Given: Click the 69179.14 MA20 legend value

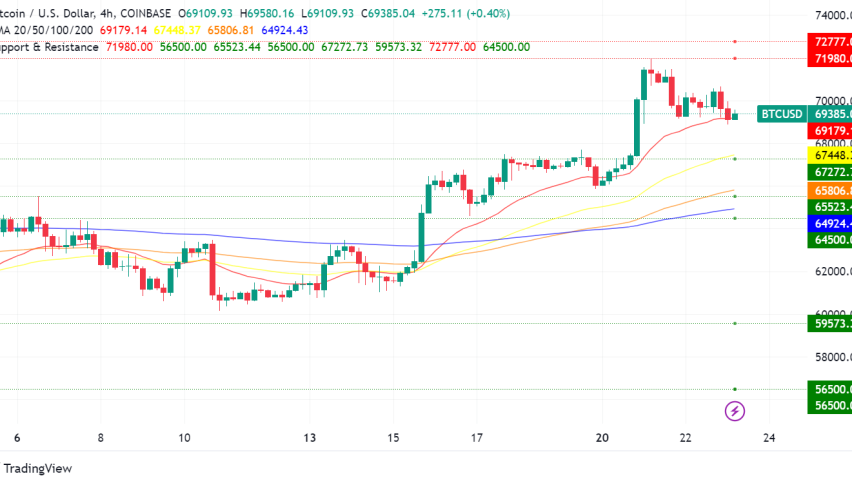Looking at the screenshot, I should pyautogui.click(x=123, y=30).
